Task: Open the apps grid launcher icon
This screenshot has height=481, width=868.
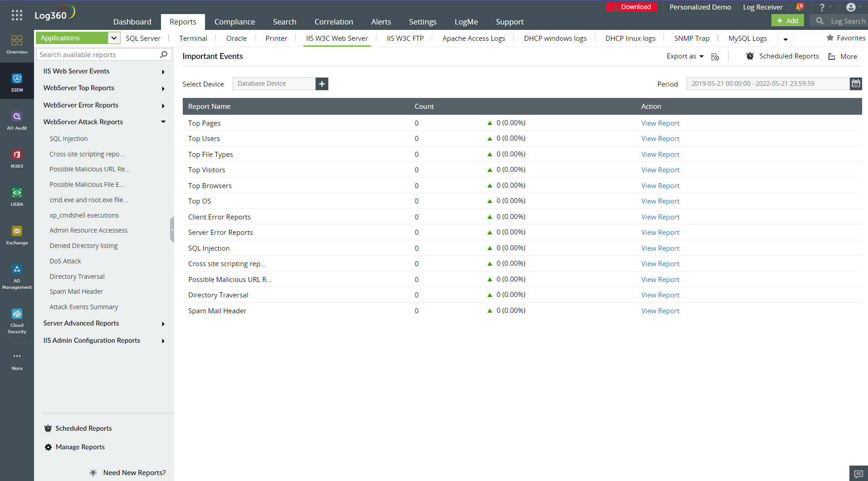Action: pos(17,15)
